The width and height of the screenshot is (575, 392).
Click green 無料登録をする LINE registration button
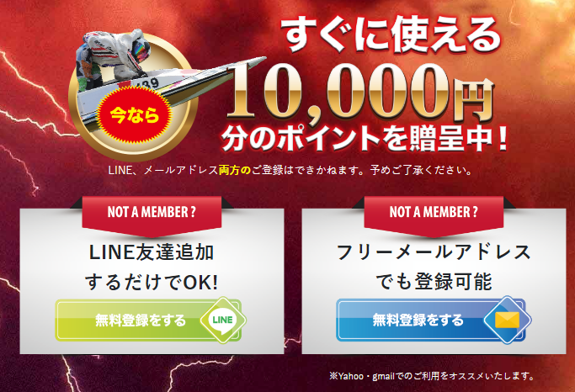tap(148, 320)
